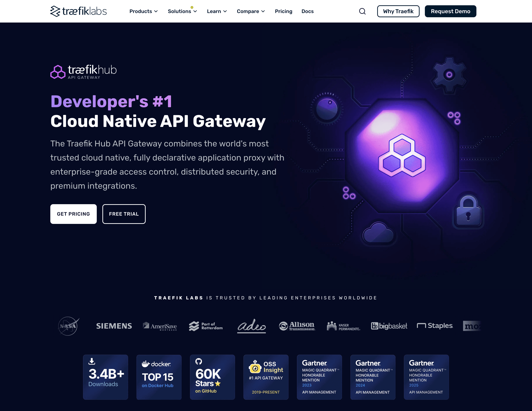This screenshot has width=532, height=411.
Task: Click the gear illustration in hero graphic
Action: point(449,75)
